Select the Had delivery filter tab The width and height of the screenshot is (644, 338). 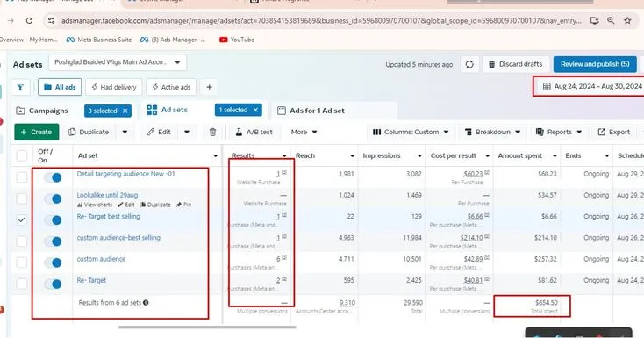tap(114, 87)
